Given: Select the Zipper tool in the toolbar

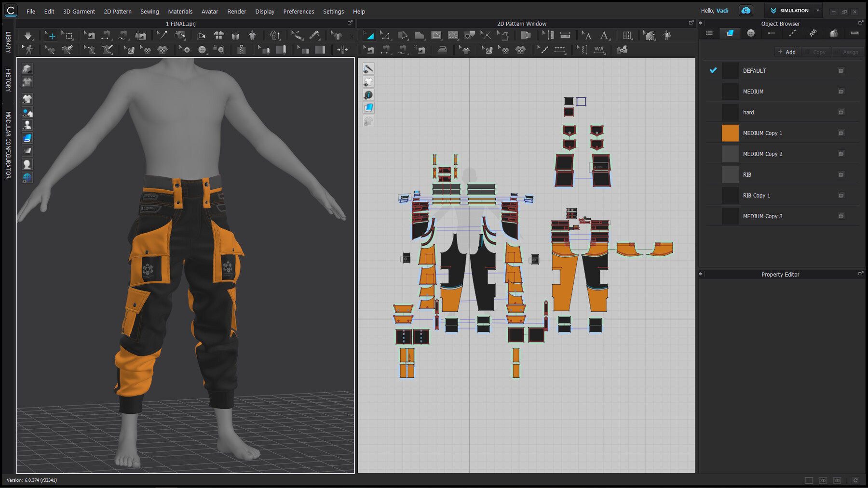Looking at the screenshot, I should [x=241, y=49].
